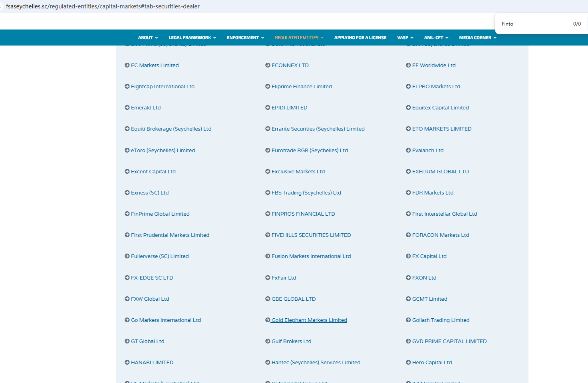588x383 pixels.
Task: Click the page URL in the address bar
Action: pos(103,6)
